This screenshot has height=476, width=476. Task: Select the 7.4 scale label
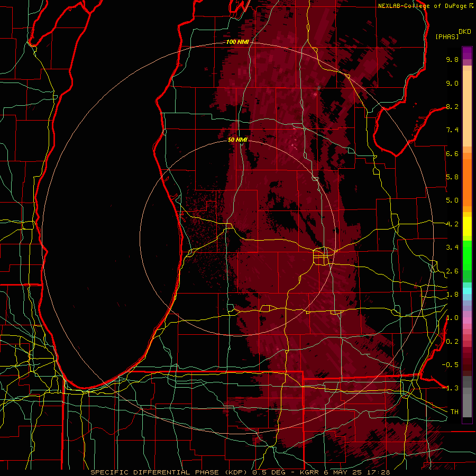(452, 130)
